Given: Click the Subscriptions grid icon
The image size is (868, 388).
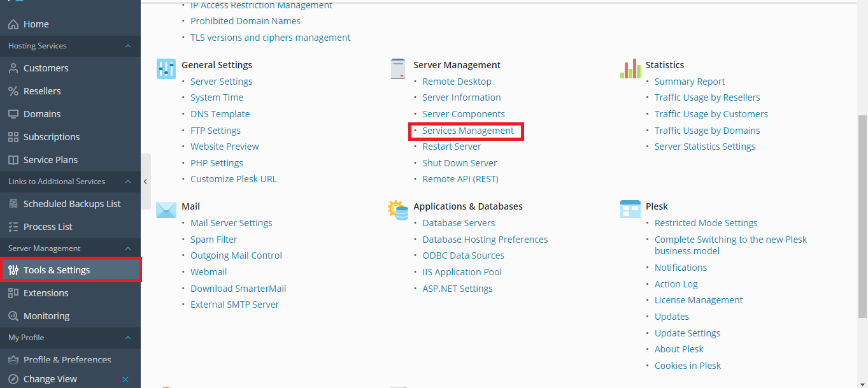Looking at the screenshot, I should pyautogui.click(x=13, y=137).
